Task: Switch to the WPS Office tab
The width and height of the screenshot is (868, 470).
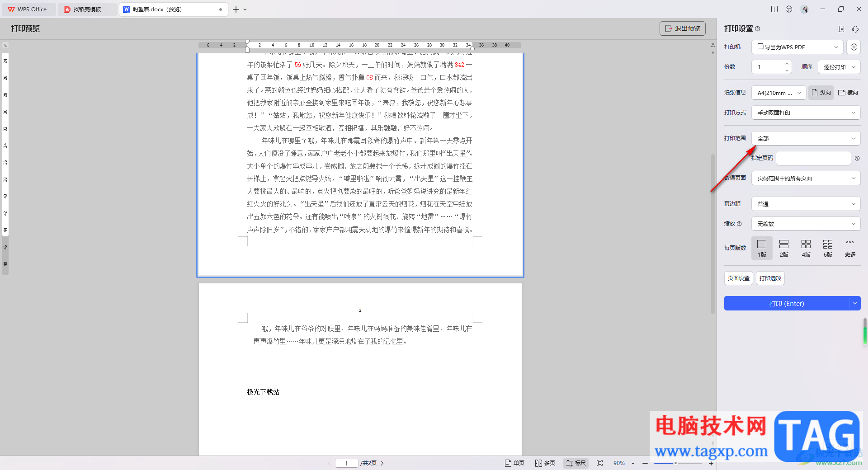Action: click(x=28, y=9)
